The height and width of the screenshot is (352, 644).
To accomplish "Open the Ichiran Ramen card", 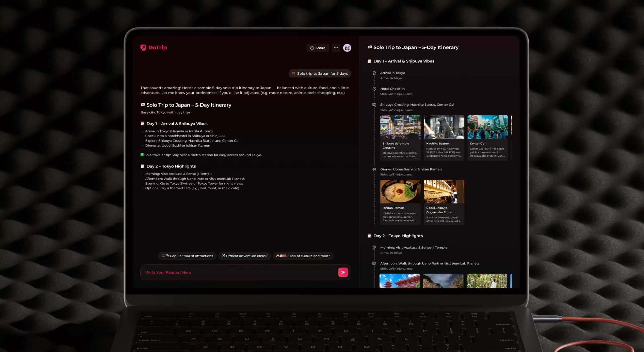I will pos(400,202).
